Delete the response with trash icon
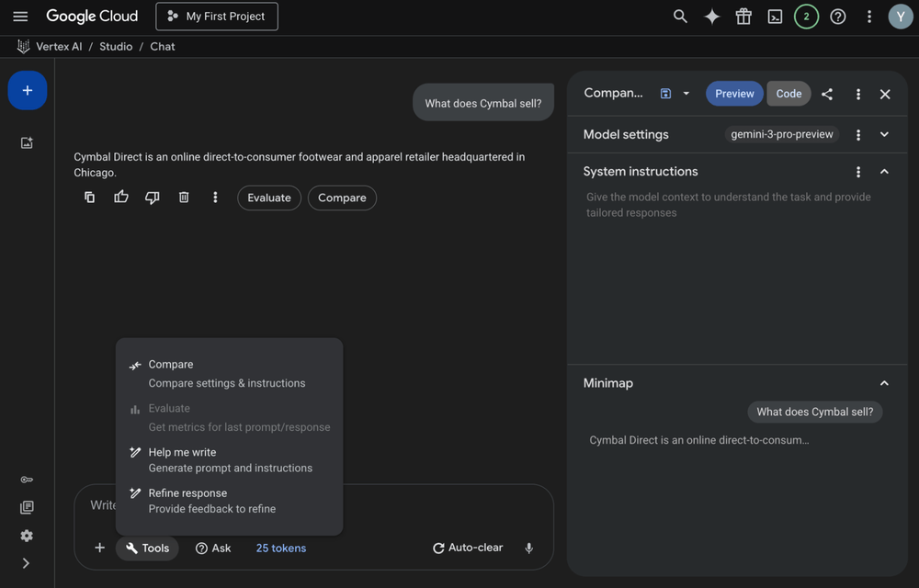The height and width of the screenshot is (588, 919). 184,198
